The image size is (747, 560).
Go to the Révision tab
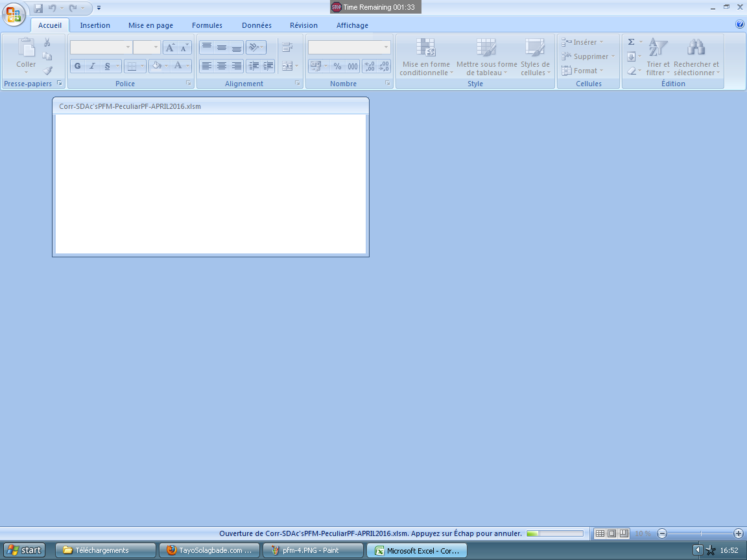click(304, 25)
